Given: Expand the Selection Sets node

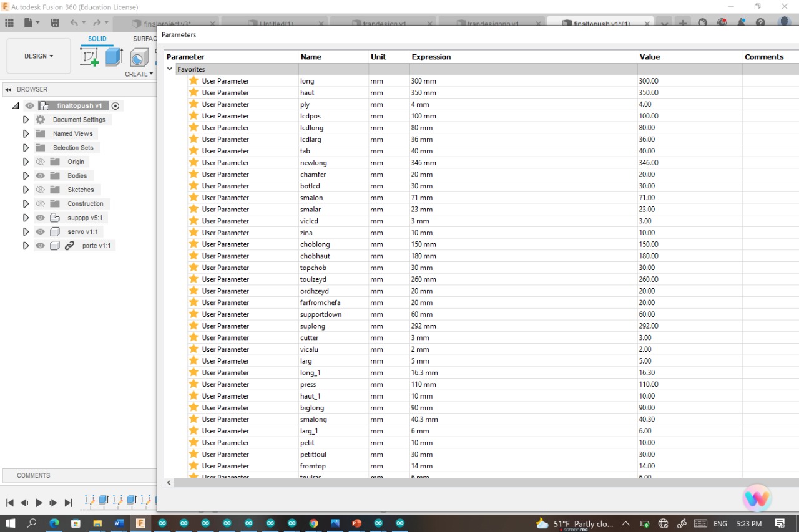Looking at the screenshot, I should [x=26, y=148].
